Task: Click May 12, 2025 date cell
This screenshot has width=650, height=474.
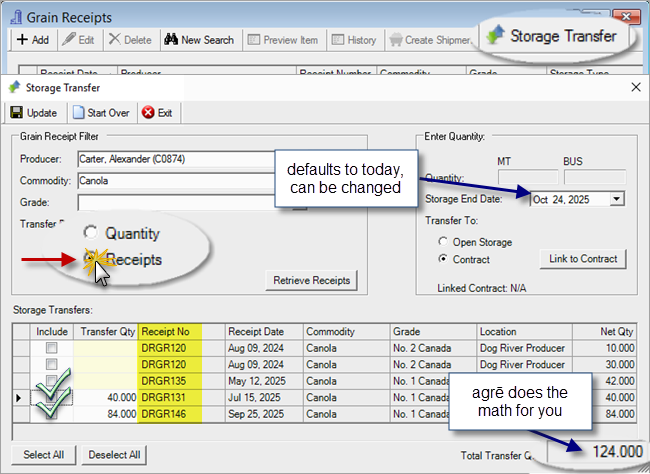Action: [x=264, y=381]
